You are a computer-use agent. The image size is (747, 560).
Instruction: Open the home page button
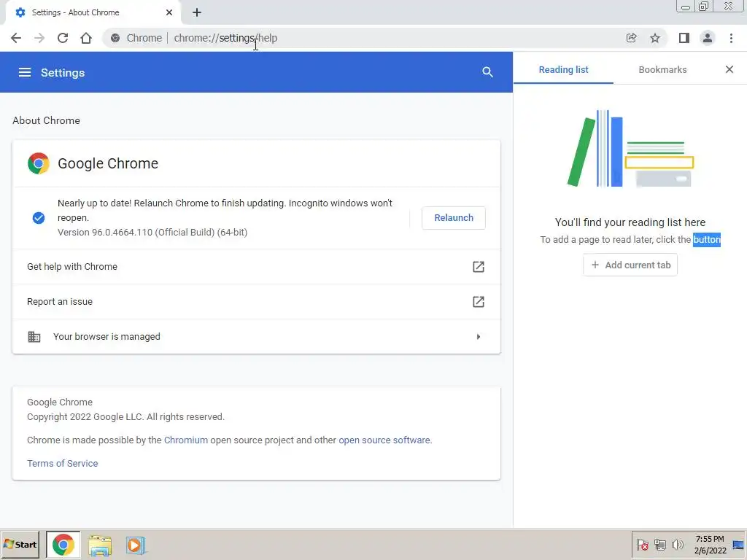click(86, 38)
